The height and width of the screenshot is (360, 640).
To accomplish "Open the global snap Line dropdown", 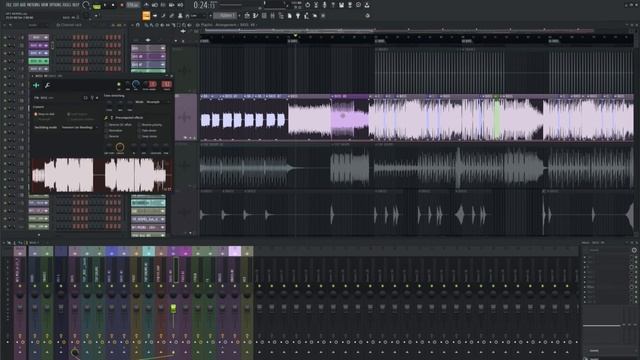I will [199, 16].
